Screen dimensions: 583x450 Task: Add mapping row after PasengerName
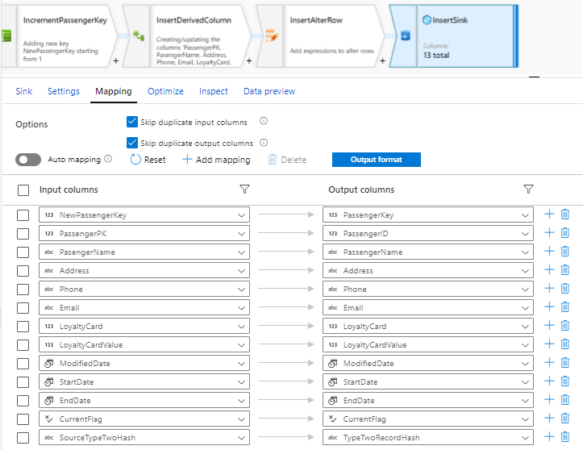click(549, 251)
